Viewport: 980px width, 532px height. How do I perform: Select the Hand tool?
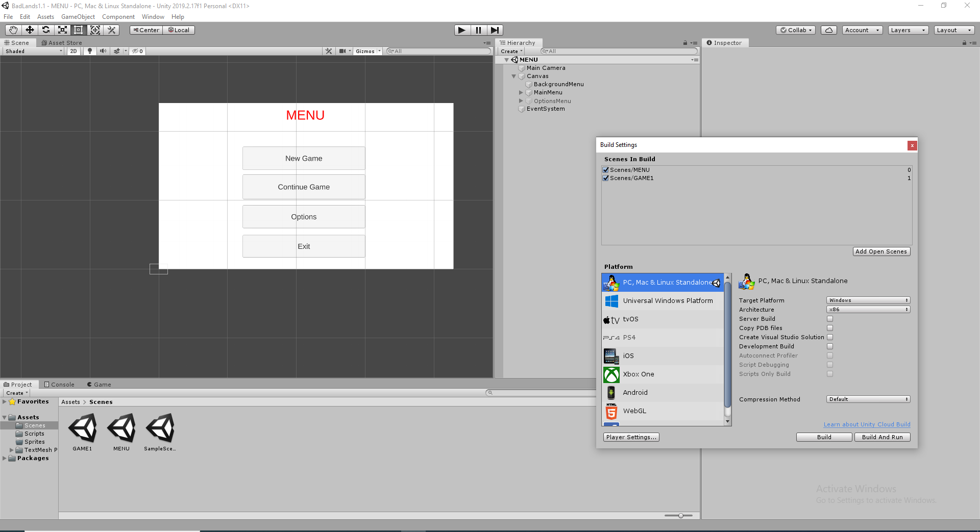(x=12, y=30)
